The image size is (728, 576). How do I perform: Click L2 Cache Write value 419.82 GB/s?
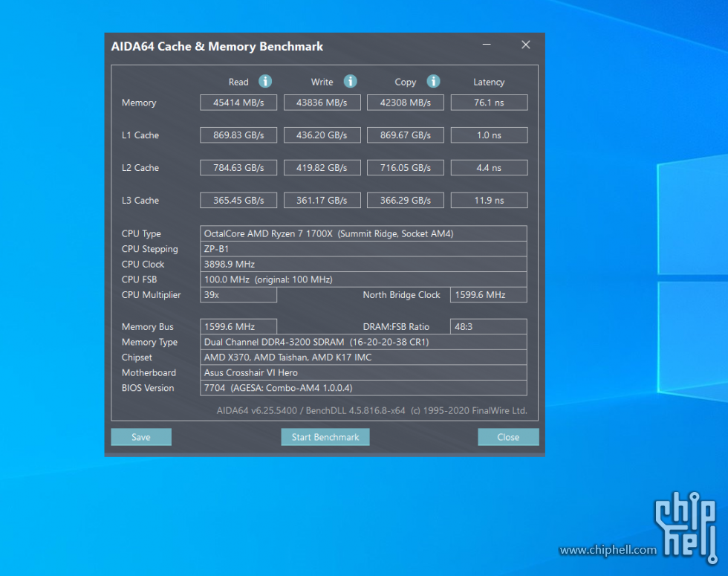coord(322,168)
